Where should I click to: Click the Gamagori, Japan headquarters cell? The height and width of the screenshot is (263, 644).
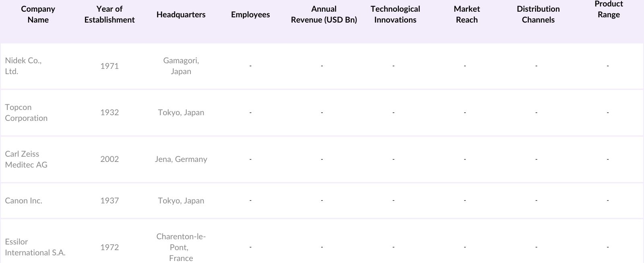[x=181, y=66]
